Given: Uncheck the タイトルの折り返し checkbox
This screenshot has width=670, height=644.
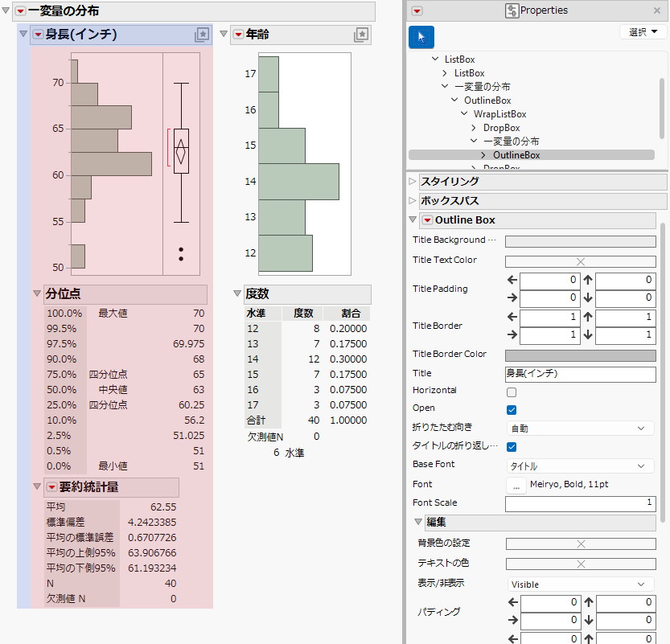Looking at the screenshot, I should pos(512,447).
